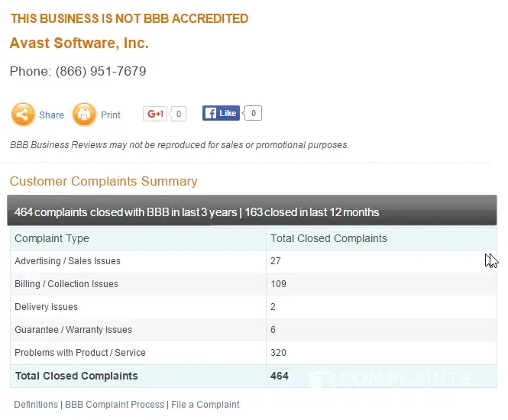
Task: Click the phone number (866) 951-7679
Action: [100, 71]
